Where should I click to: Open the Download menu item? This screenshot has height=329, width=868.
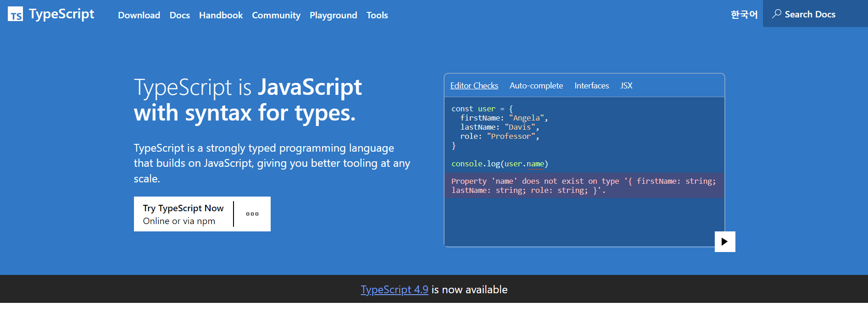pos(139,15)
